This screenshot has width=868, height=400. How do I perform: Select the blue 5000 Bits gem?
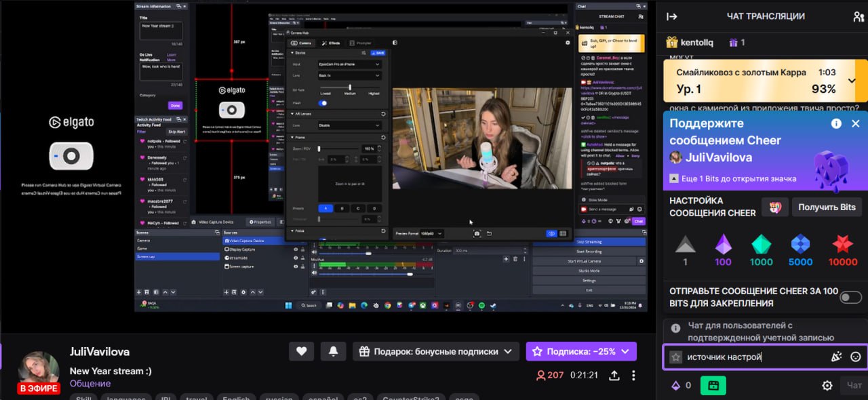point(800,249)
